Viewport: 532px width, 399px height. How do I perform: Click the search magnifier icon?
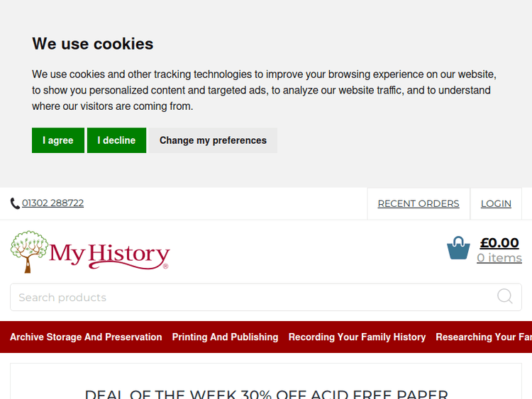[x=504, y=297]
